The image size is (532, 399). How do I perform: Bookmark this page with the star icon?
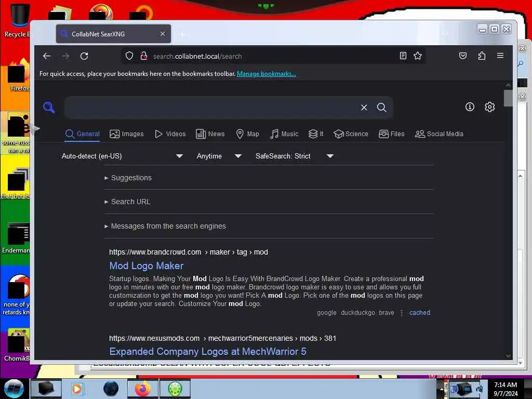pyautogui.click(x=418, y=56)
